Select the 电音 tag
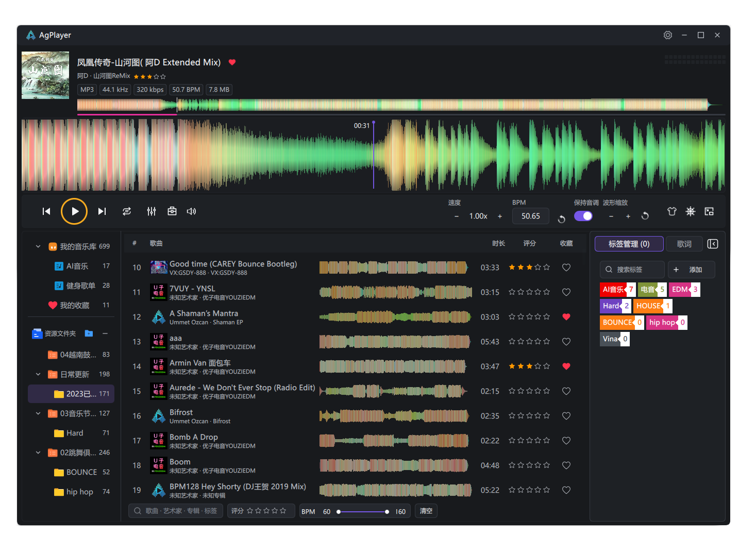The width and height of the screenshot is (756, 552). pos(652,290)
